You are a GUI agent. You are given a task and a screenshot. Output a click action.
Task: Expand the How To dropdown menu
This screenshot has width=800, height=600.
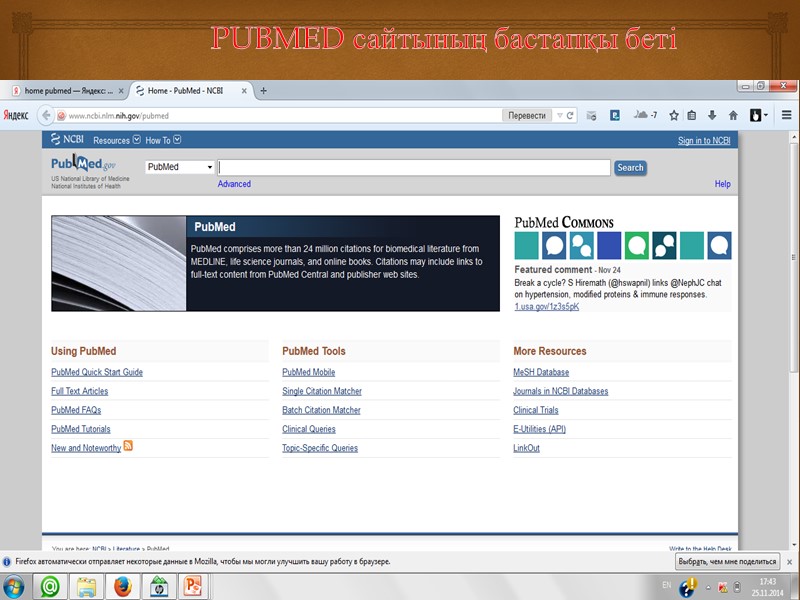163,140
